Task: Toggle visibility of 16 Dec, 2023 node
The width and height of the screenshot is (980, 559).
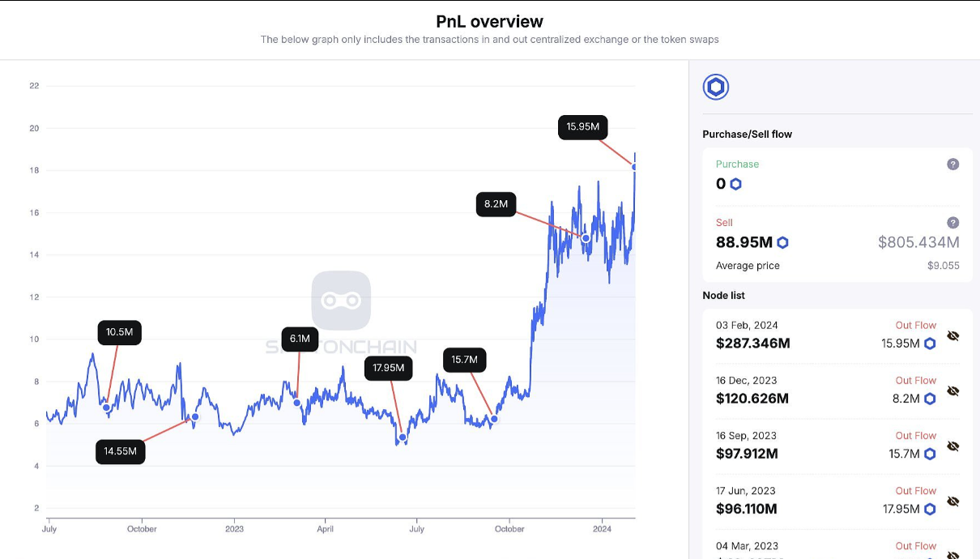Action: click(953, 390)
